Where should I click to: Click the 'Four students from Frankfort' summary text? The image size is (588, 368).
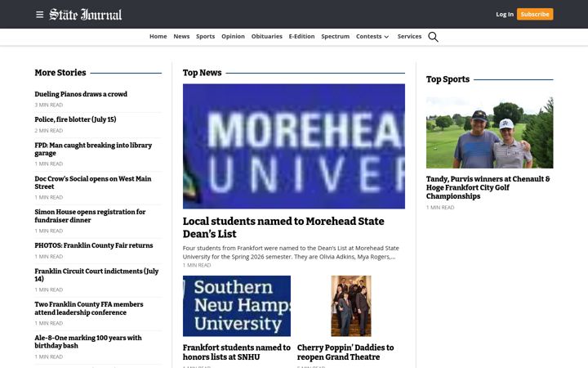(x=291, y=253)
